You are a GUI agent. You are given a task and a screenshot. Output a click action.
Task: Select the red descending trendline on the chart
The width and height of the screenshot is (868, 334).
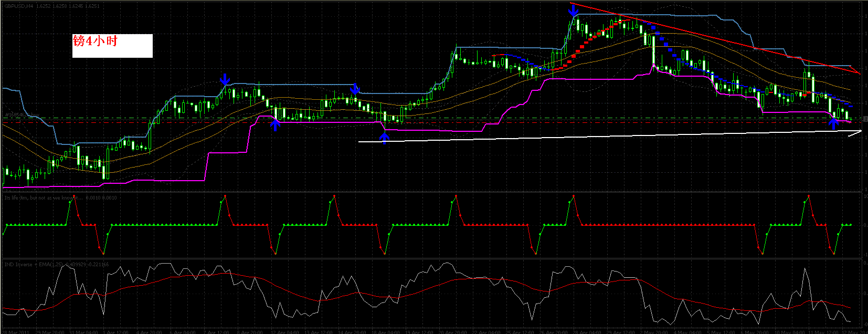tap(715, 39)
